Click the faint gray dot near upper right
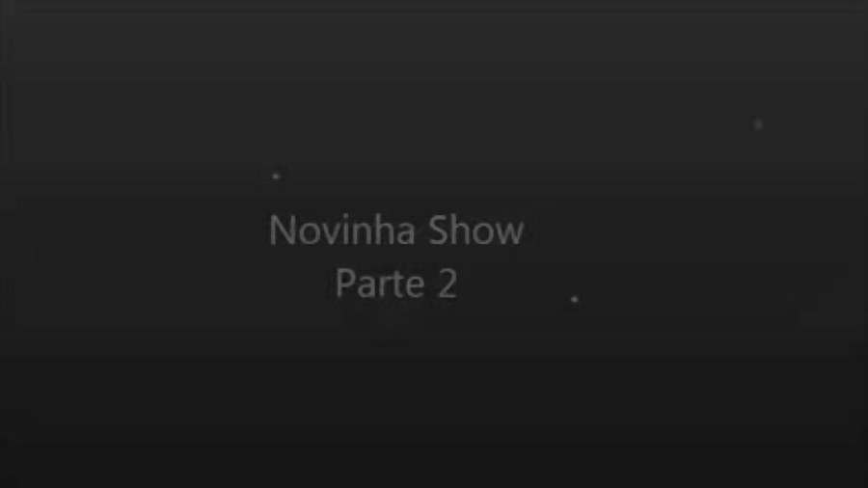 pyautogui.click(x=758, y=124)
